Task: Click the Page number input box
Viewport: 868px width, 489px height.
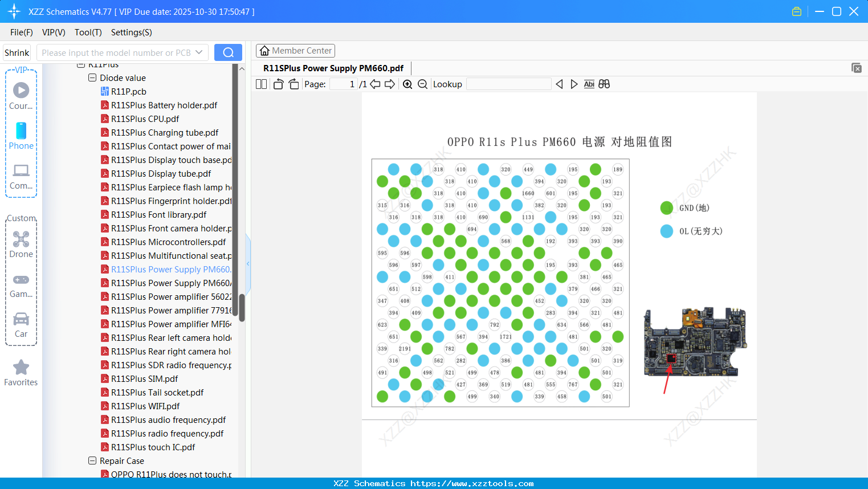Action: [343, 84]
